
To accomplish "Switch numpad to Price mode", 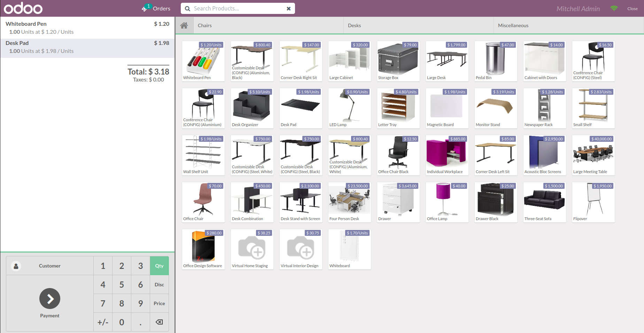I will [159, 303].
